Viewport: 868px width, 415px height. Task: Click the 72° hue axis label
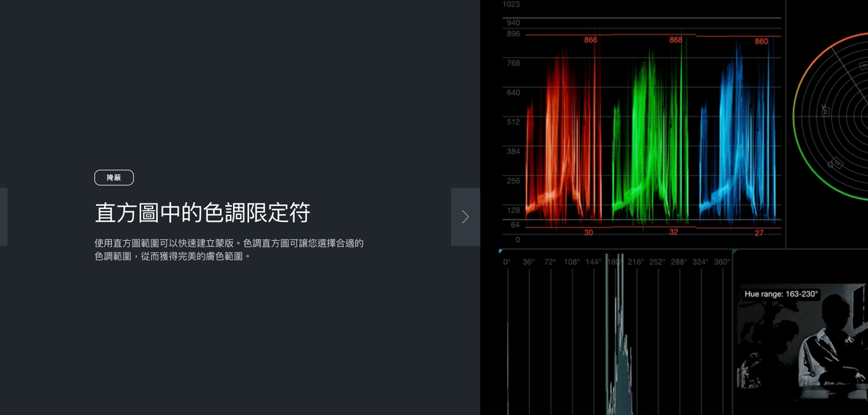[550, 262]
